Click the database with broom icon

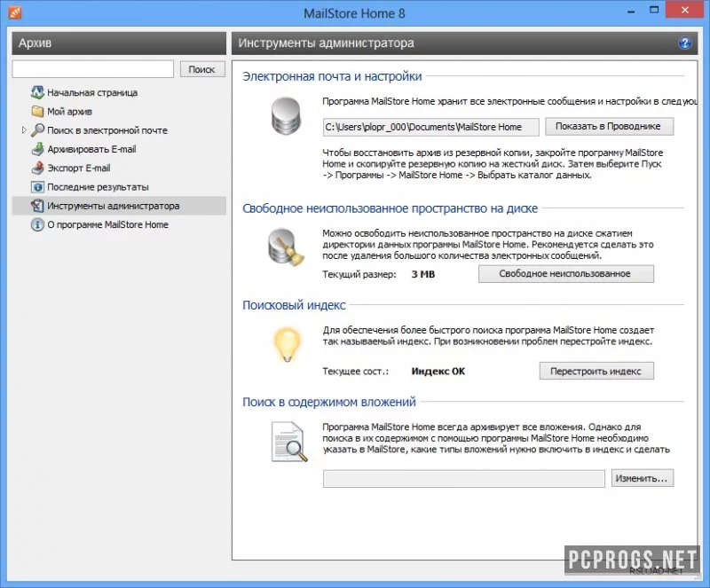click(x=286, y=247)
